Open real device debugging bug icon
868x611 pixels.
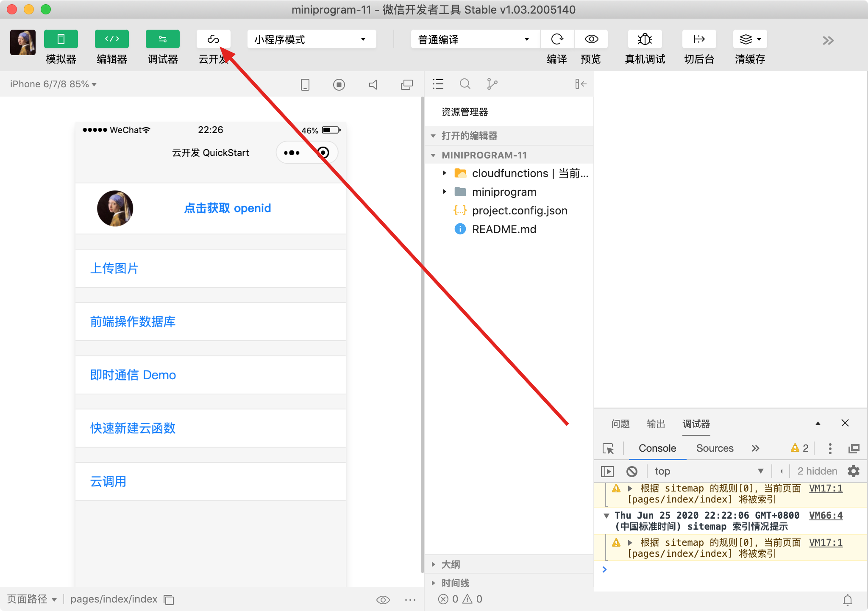pyautogui.click(x=645, y=39)
